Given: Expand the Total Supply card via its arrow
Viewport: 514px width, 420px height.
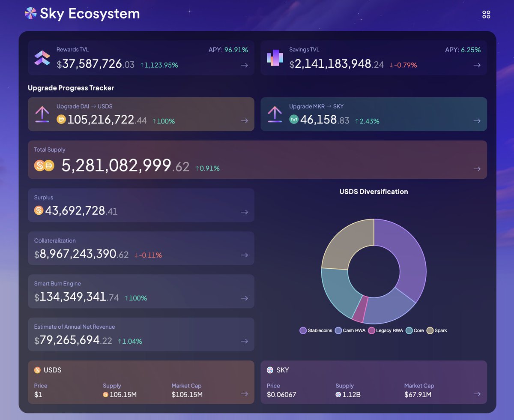Looking at the screenshot, I should coord(477,169).
